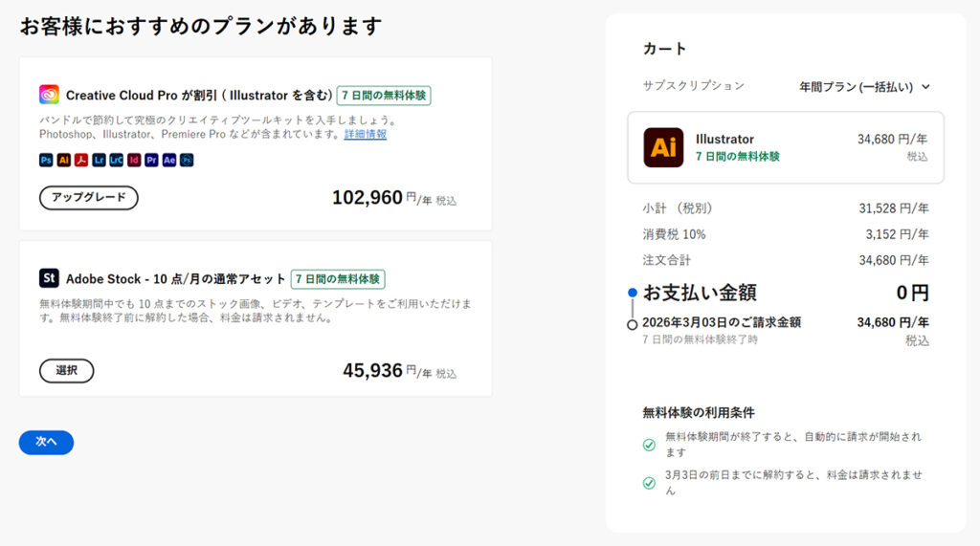The height and width of the screenshot is (546, 980).
Task: Click the Creative Cloud rainbow logo icon
Action: tap(49, 95)
